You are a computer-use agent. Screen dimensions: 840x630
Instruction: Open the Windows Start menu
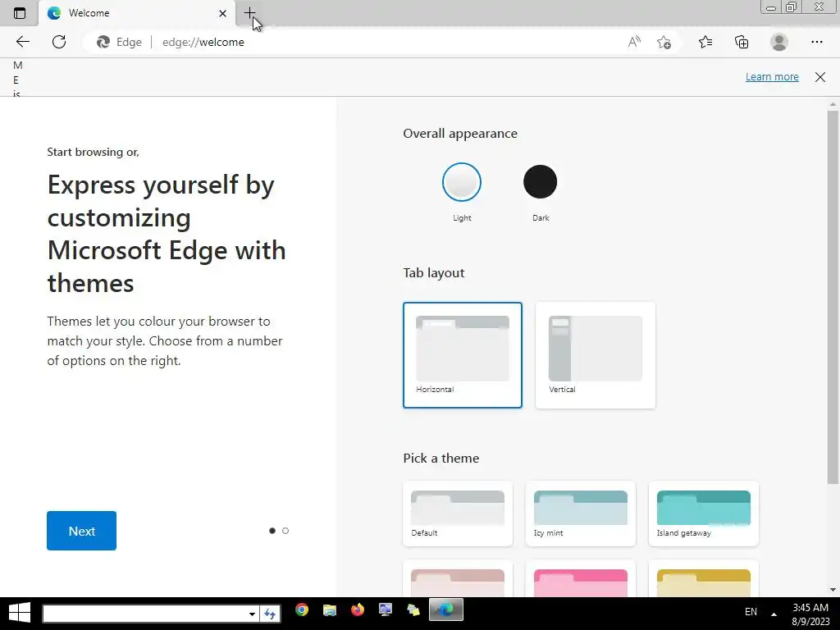pos(20,613)
